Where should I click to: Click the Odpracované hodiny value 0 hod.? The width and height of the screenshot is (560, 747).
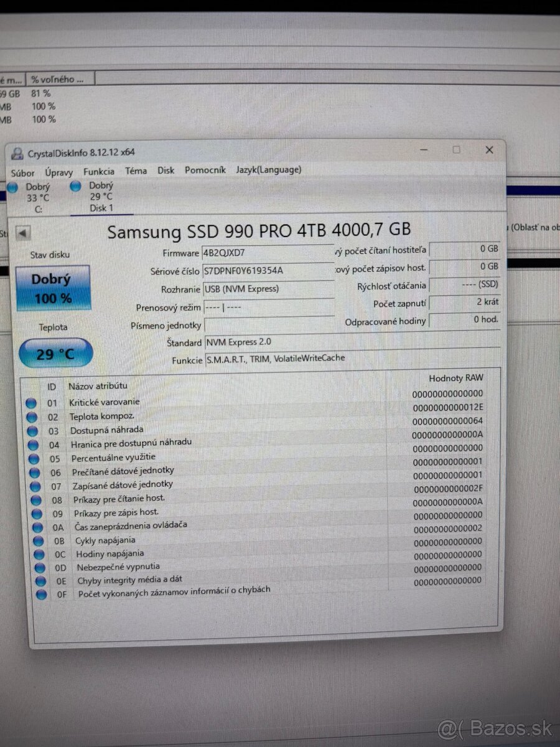point(465,320)
